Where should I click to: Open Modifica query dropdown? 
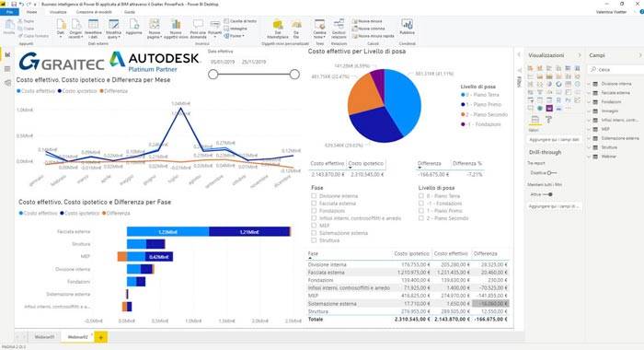(113, 29)
